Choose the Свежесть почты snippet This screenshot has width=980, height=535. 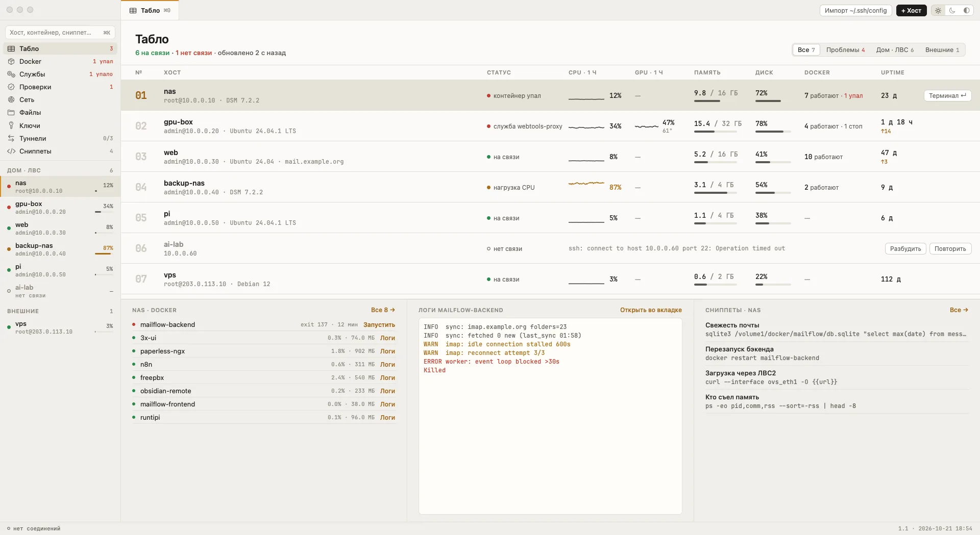coord(837,329)
